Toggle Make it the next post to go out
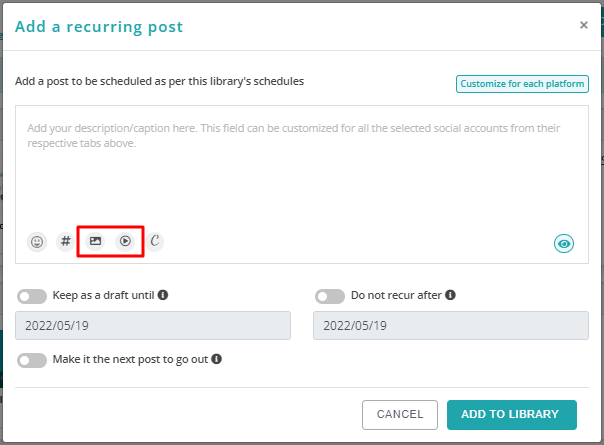604x445 pixels. pos(32,360)
